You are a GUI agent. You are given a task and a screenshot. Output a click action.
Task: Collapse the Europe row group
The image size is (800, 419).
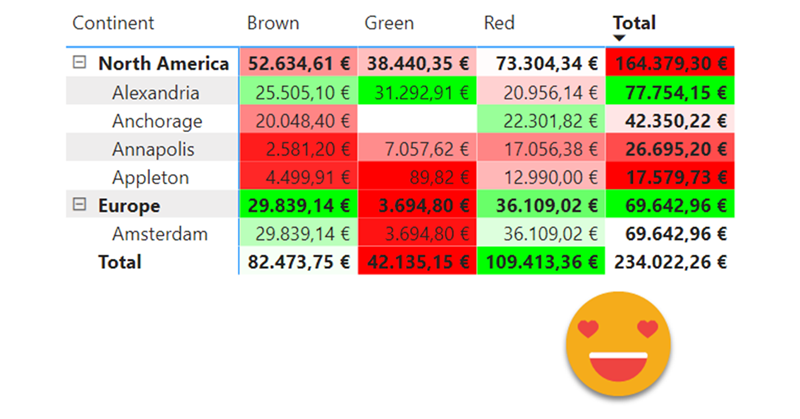79,204
